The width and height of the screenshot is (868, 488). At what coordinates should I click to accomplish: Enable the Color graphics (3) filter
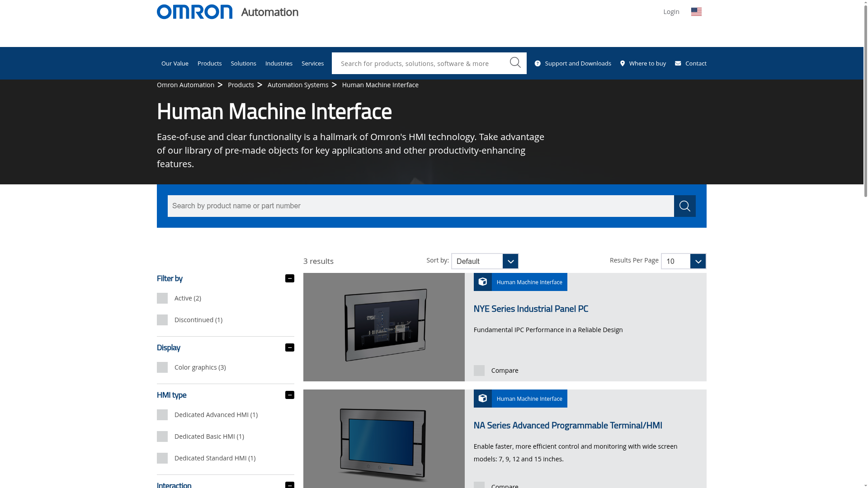click(162, 367)
